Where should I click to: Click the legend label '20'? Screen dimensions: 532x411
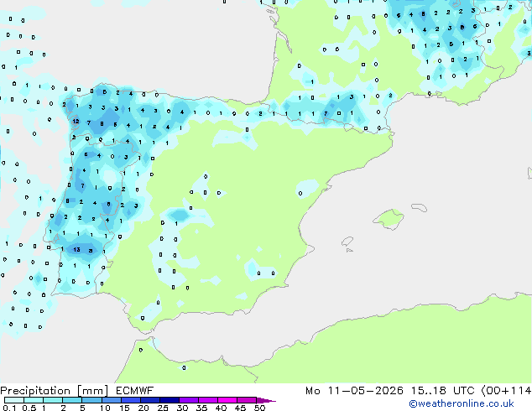pos(143,408)
